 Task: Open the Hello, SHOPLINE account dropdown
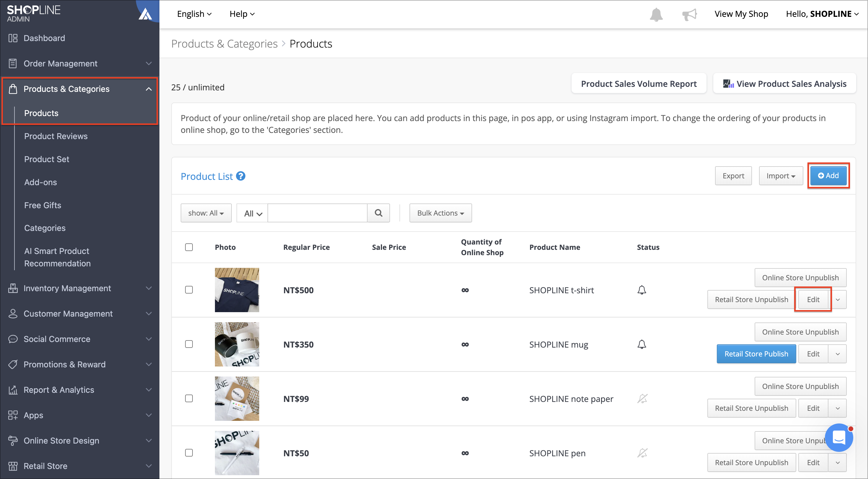tap(822, 14)
